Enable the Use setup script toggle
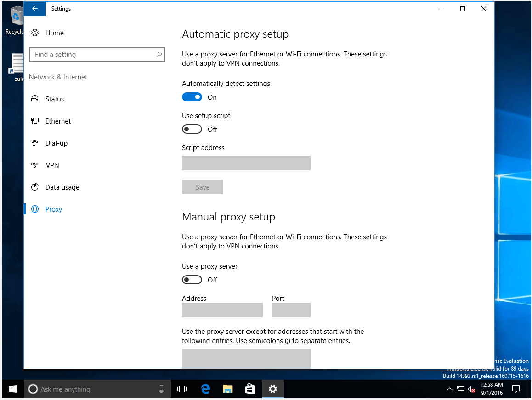This screenshot has height=400, width=532. [192, 130]
